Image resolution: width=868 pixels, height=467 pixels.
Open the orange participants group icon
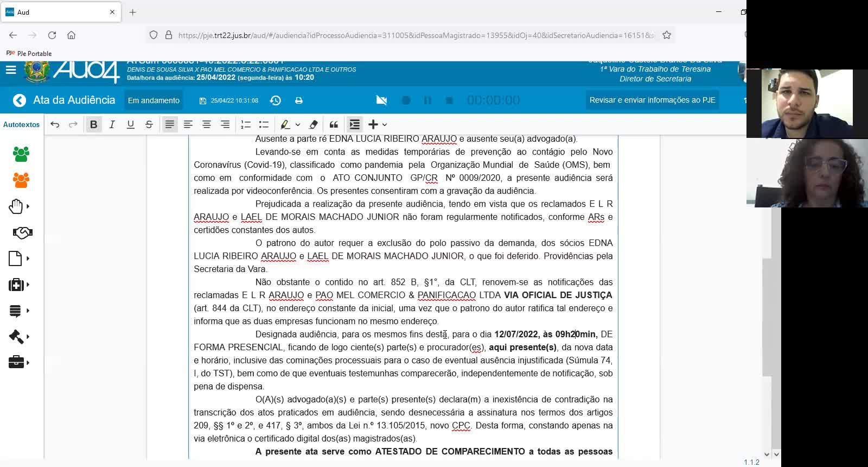click(x=21, y=180)
